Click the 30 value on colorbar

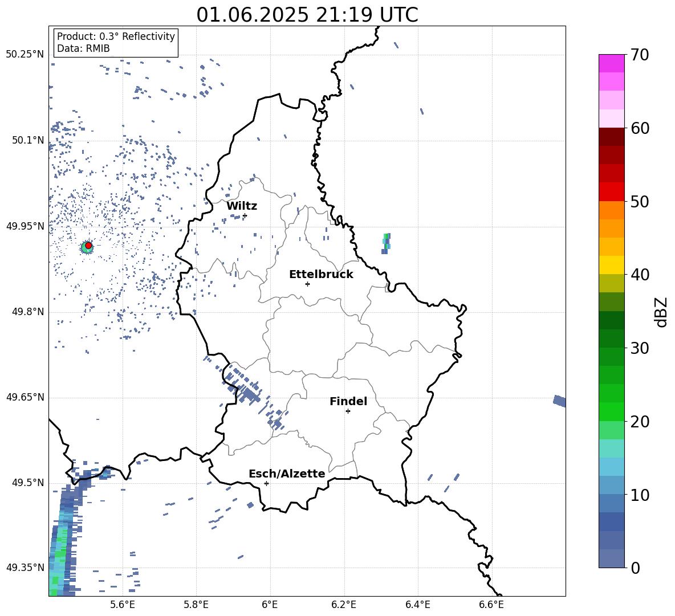point(640,348)
